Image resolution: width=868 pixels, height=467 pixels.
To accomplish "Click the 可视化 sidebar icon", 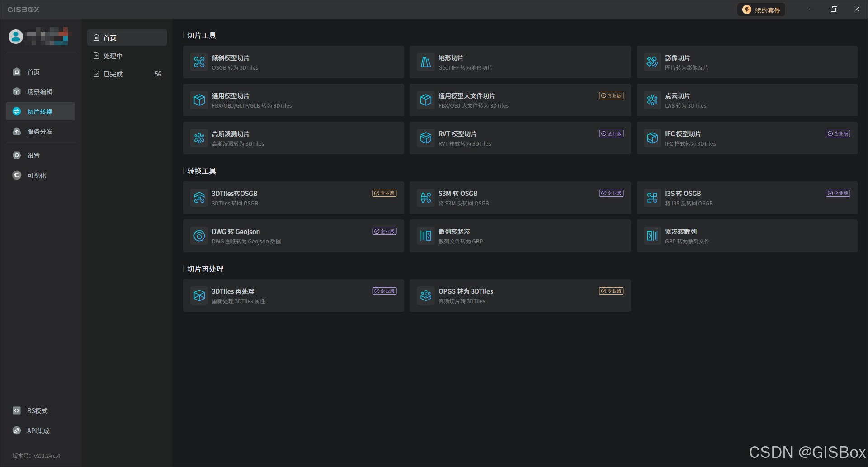I will click(x=17, y=175).
